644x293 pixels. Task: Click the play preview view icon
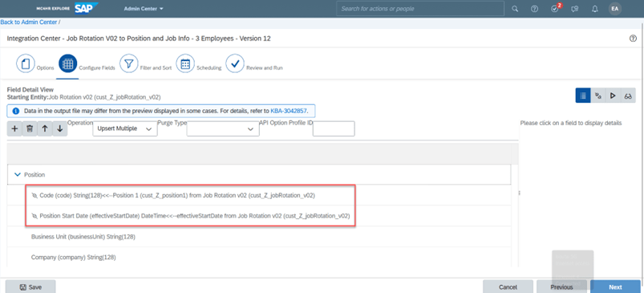pyautogui.click(x=613, y=96)
